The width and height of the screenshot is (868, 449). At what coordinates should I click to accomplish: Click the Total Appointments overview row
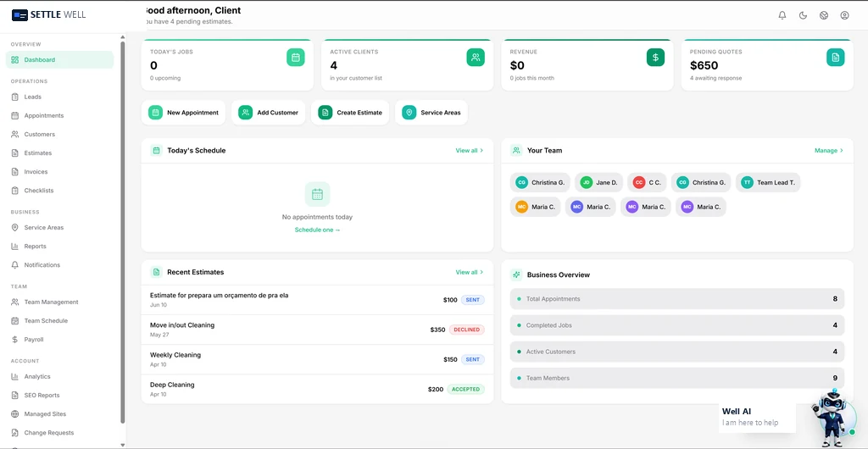[x=677, y=299]
